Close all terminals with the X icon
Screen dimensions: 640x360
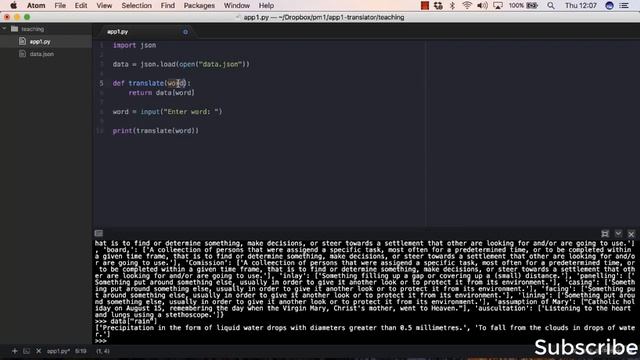click(38, 351)
